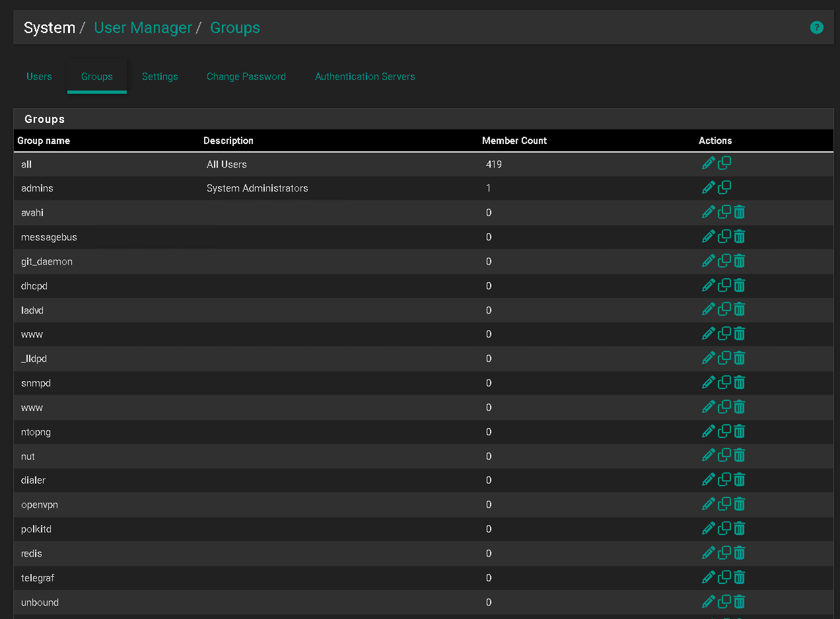
Task: Click the 'openvpn' group name
Action: [x=40, y=505]
